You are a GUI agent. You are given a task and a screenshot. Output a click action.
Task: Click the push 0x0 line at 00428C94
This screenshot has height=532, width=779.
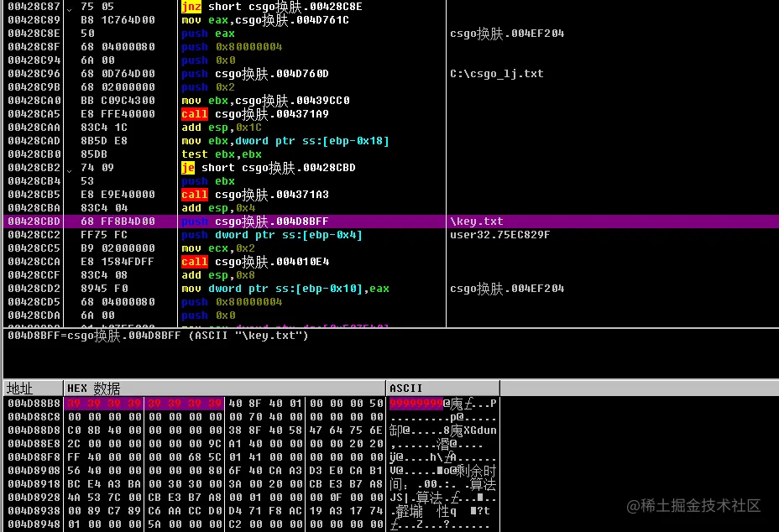[x=208, y=60]
